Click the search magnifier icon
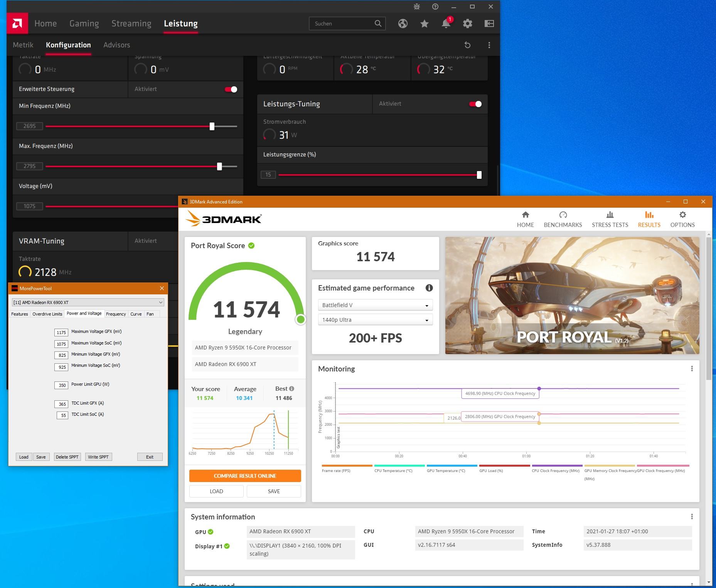716x588 pixels. [378, 24]
